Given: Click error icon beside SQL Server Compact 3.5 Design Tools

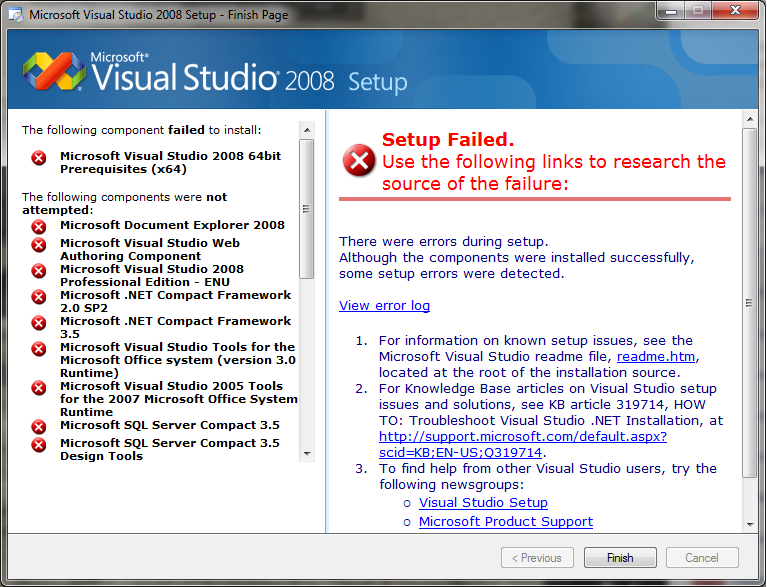Looking at the screenshot, I should click(x=39, y=445).
